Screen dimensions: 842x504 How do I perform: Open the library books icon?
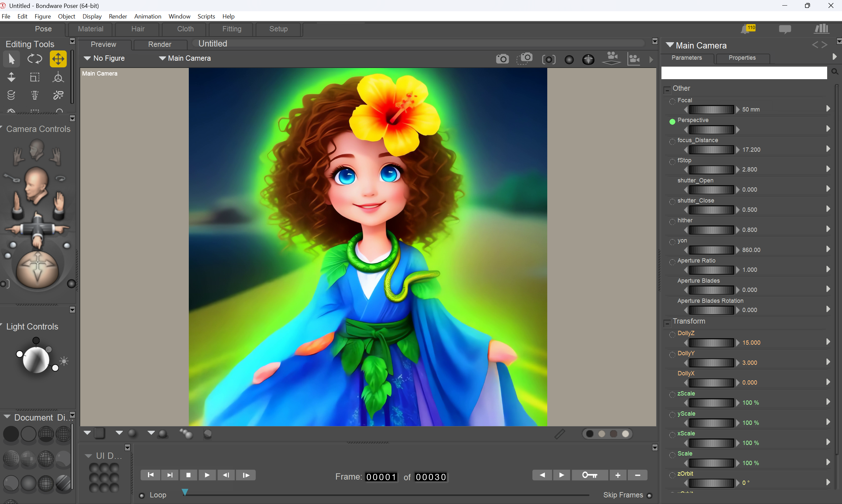point(821,28)
